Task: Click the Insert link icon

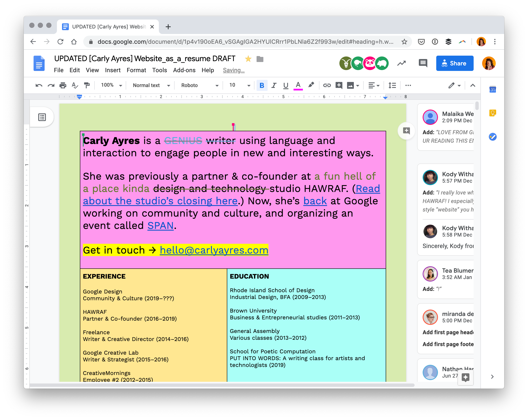Action: [327, 86]
